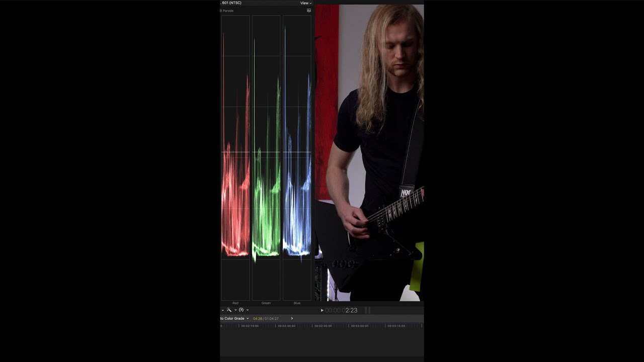644x362 pixels.
Task: Open the 'to Color Grade' project dropdown
Action: (234, 318)
